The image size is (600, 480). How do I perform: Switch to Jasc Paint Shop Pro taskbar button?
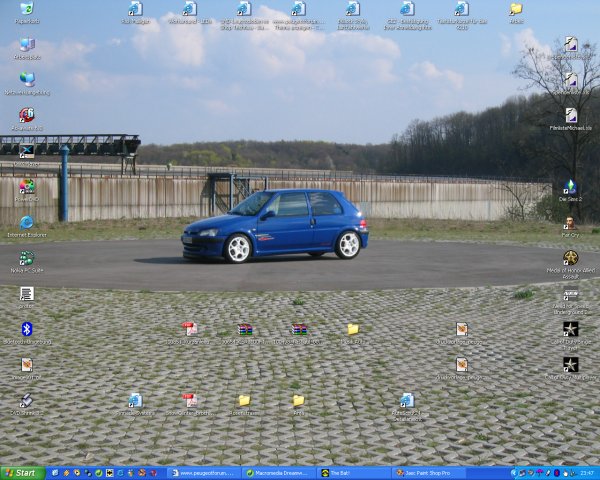[x=429, y=473]
